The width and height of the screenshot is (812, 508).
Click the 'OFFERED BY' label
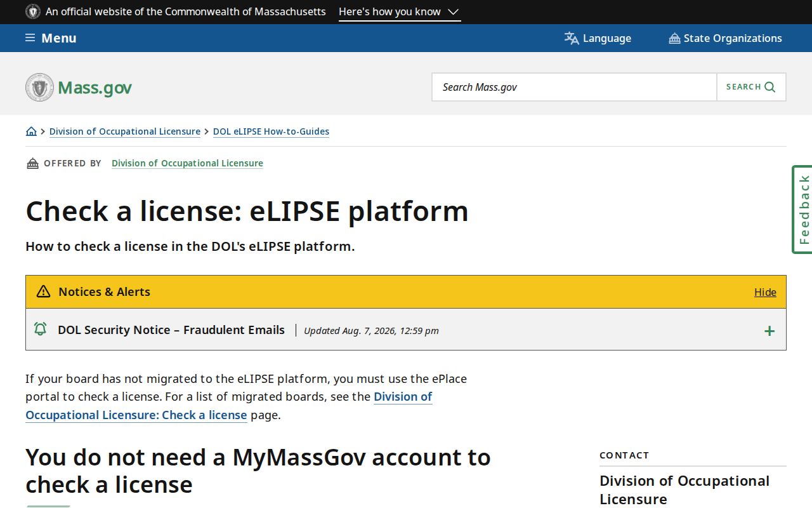(72, 163)
